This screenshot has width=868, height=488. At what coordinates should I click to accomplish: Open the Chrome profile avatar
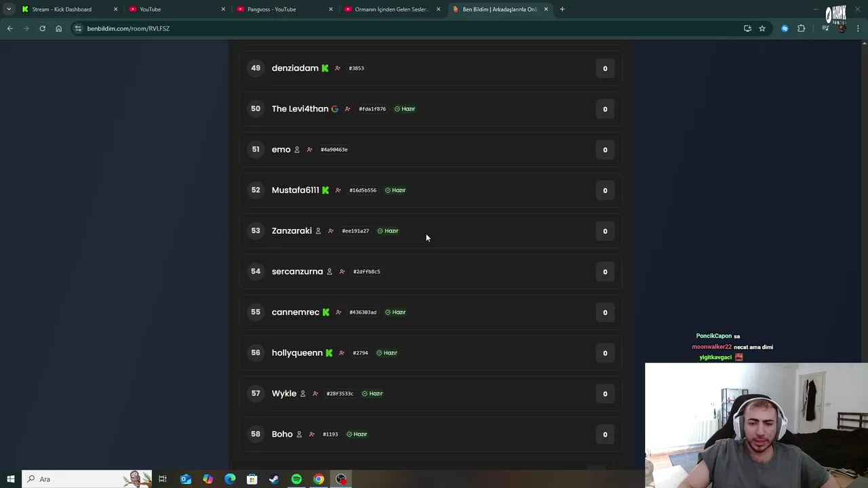tap(842, 28)
